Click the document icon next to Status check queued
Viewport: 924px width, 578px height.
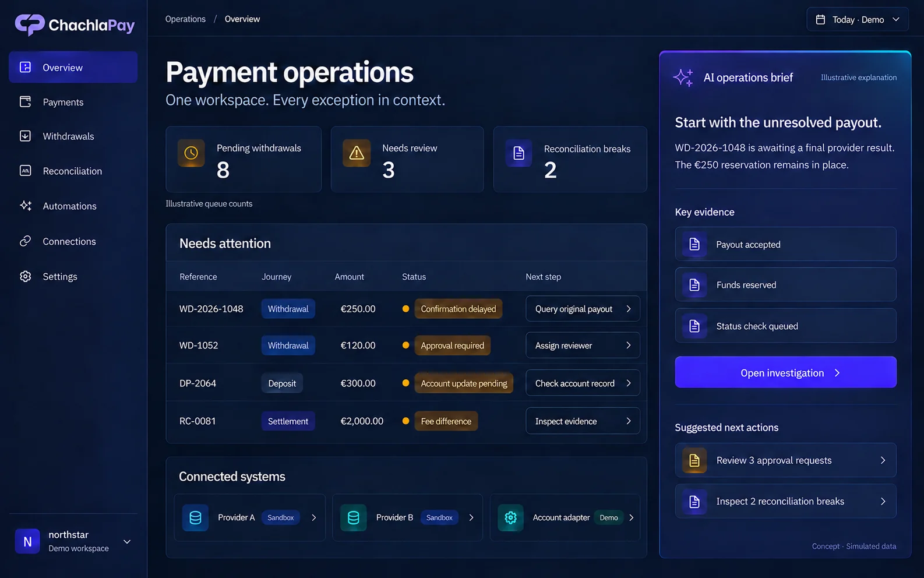694,326
